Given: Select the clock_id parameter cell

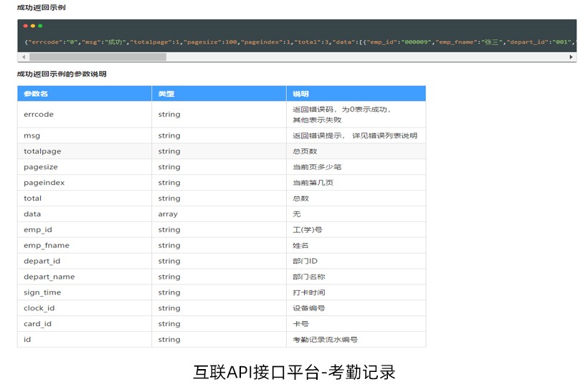Looking at the screenshot, I should point(39,308).
